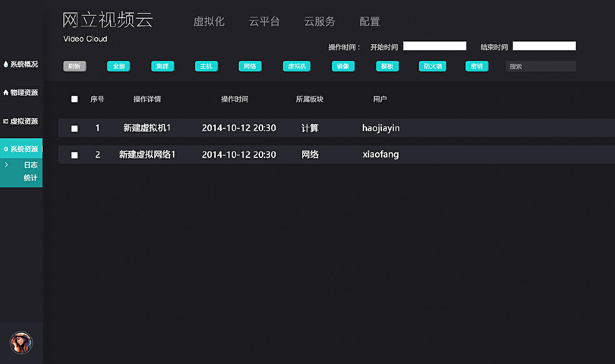Click the 刷新 refresh button
The image size is (615, 364).
(74, 66)
